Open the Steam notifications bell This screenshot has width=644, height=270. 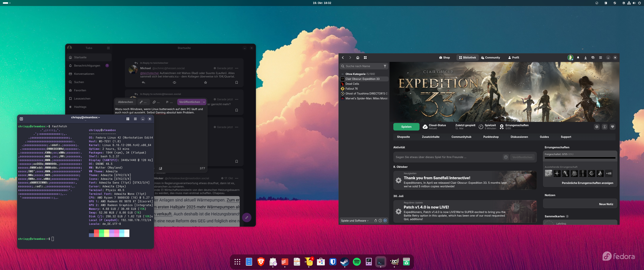click(x=578, y=58)
